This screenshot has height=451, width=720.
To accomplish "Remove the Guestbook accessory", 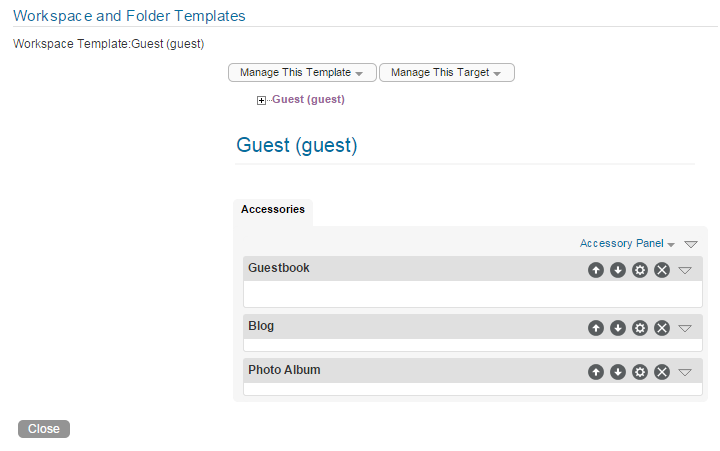I will [662, 270].
